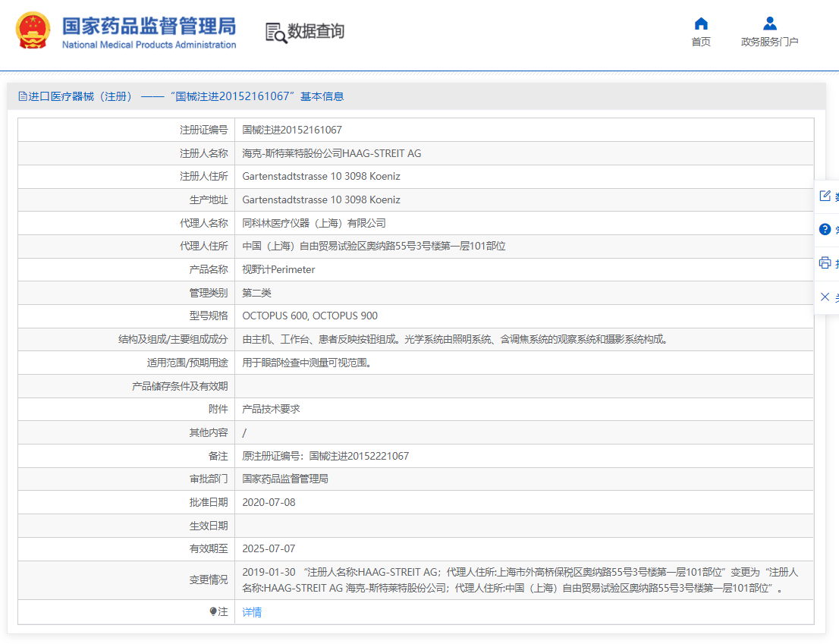839x644 pixels.
Task: Click the document icon before 进口医疗器械
Action: 23,96
